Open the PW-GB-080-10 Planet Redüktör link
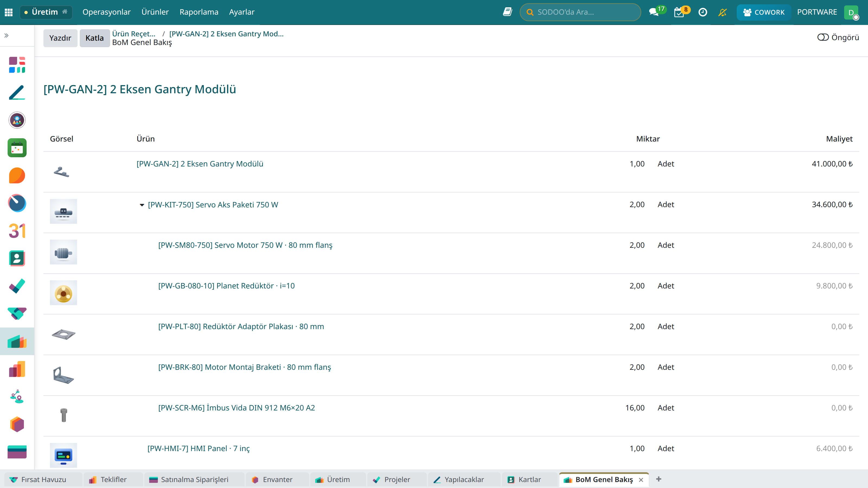The height and width of the screenshot is (488, 868). point(226,286)
